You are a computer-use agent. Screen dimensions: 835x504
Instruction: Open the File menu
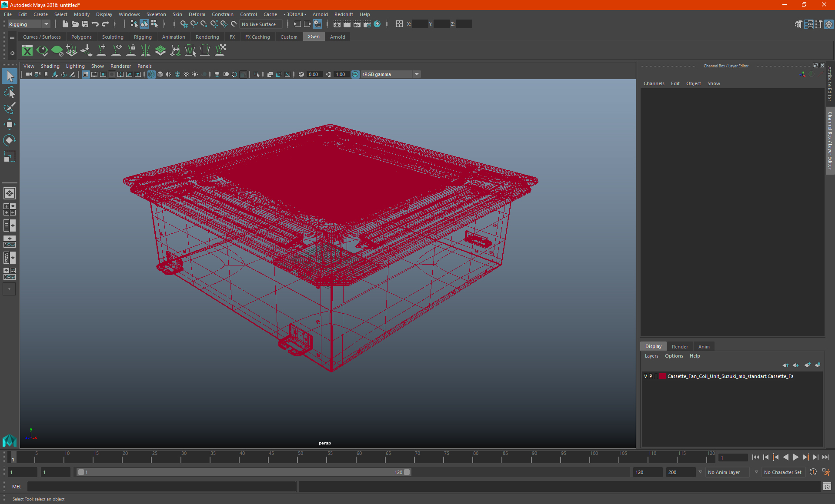pyautogui.click(x=8, y=14)
